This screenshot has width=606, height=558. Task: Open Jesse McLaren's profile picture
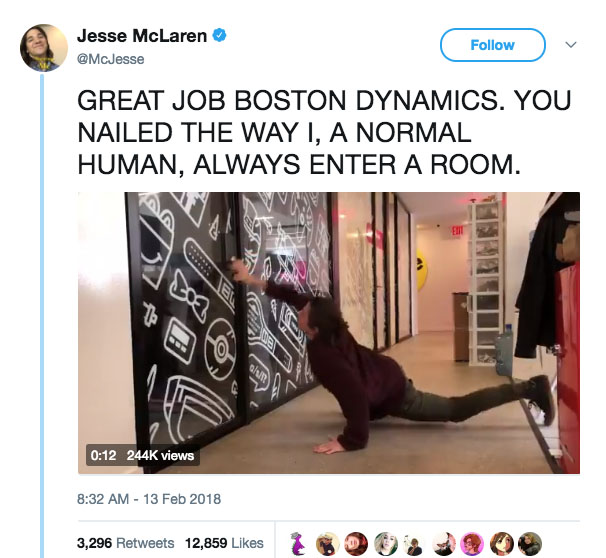coord(44,48)
